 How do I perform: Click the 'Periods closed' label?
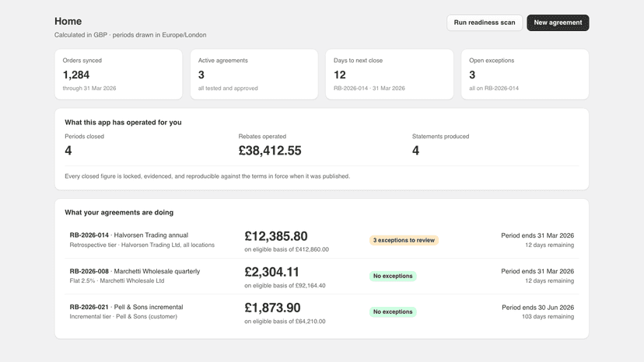click(84, 136)
